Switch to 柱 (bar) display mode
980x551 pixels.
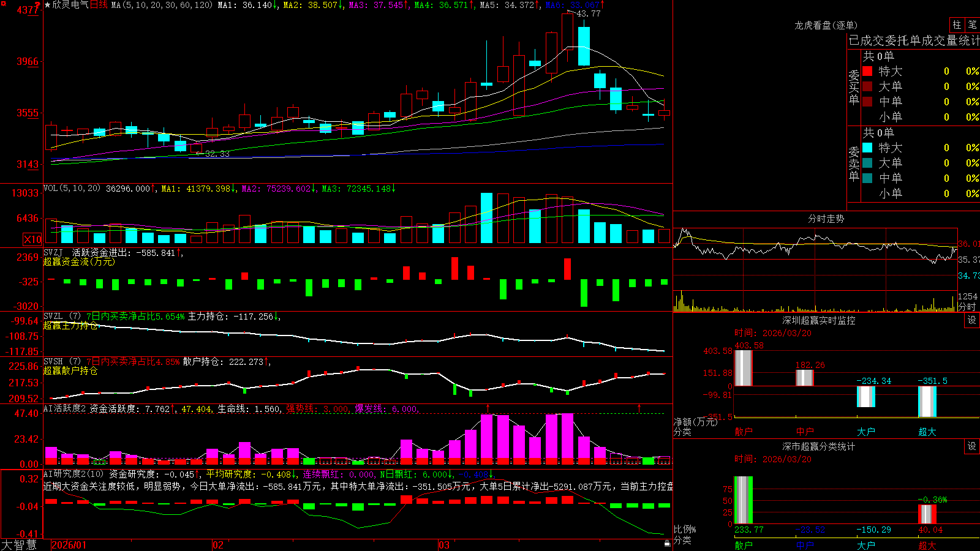(957, 24)
